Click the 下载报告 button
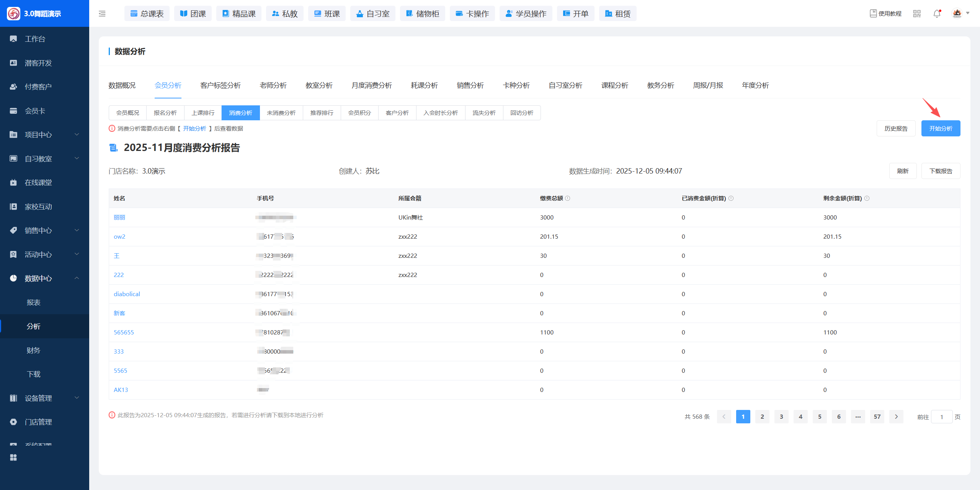This screenshot has width=980, height=490. (x=941, y=171)
